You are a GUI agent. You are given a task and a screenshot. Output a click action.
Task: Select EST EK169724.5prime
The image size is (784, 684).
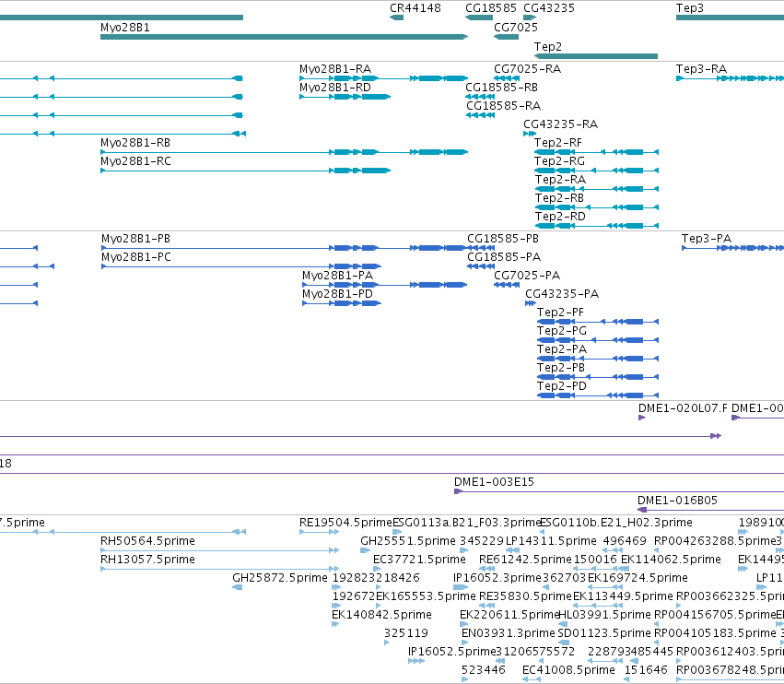(x=604, y=587)
